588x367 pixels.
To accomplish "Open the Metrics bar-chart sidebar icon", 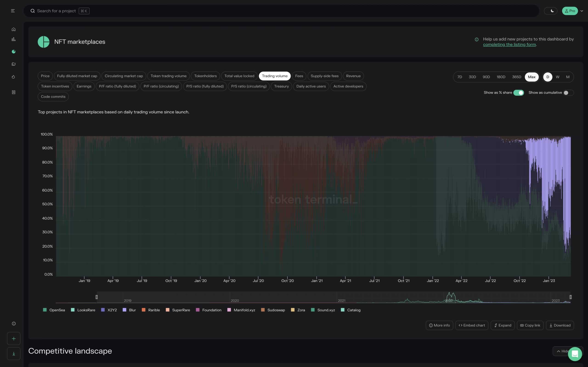I will (13, 39).
